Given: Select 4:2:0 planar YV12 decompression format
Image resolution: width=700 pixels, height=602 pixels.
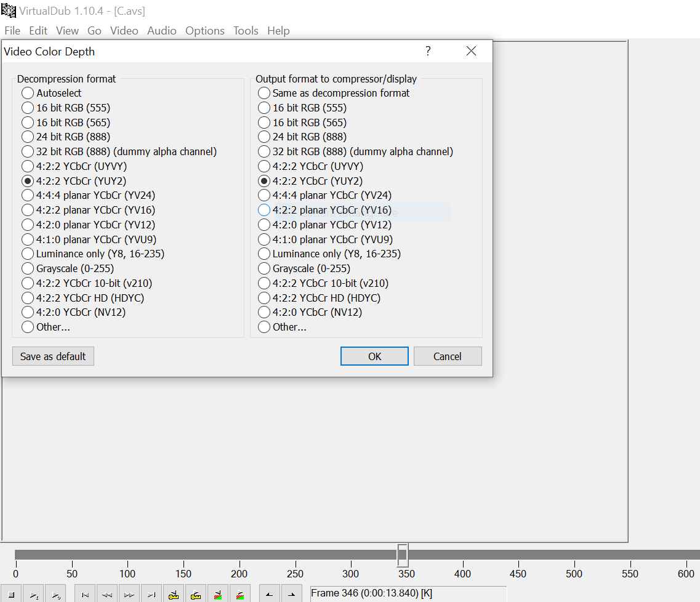Looking at the screenshot, I should click(89, 225).
